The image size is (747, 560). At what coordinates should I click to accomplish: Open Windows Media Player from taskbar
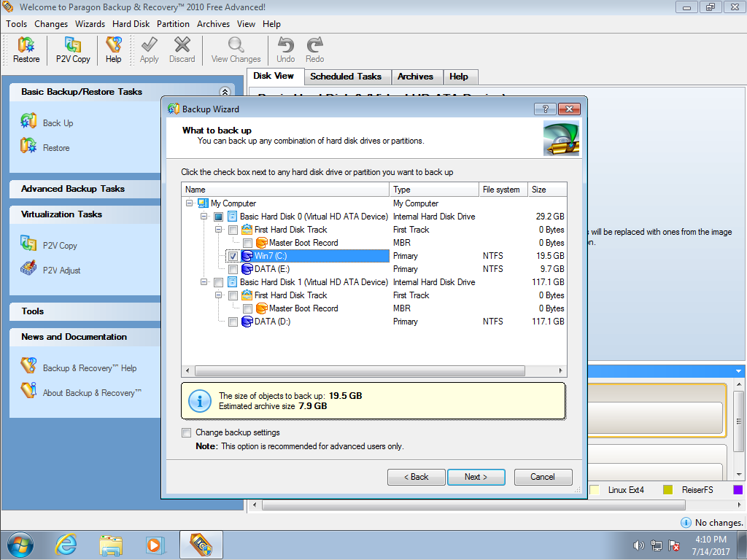coord(154,545)
